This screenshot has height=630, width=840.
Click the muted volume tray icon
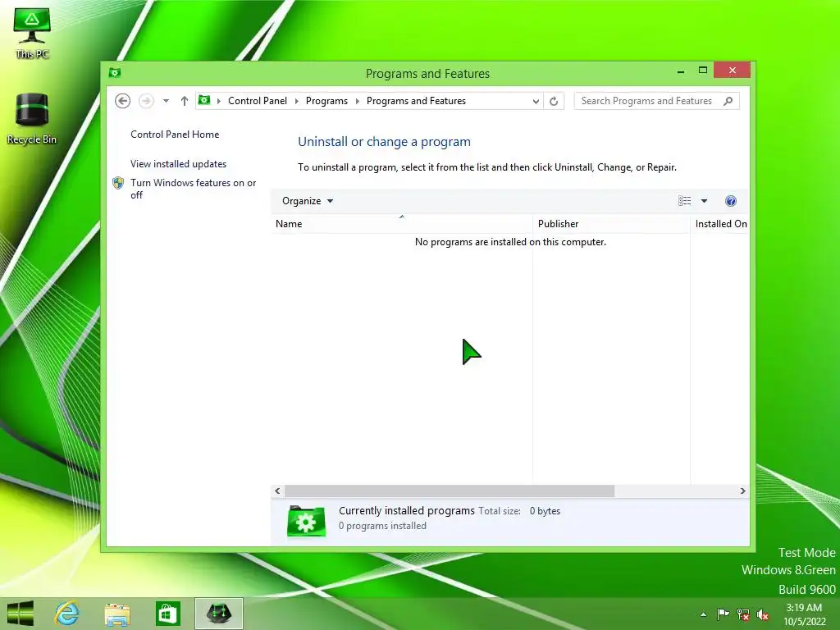click(x=763, y=614)
